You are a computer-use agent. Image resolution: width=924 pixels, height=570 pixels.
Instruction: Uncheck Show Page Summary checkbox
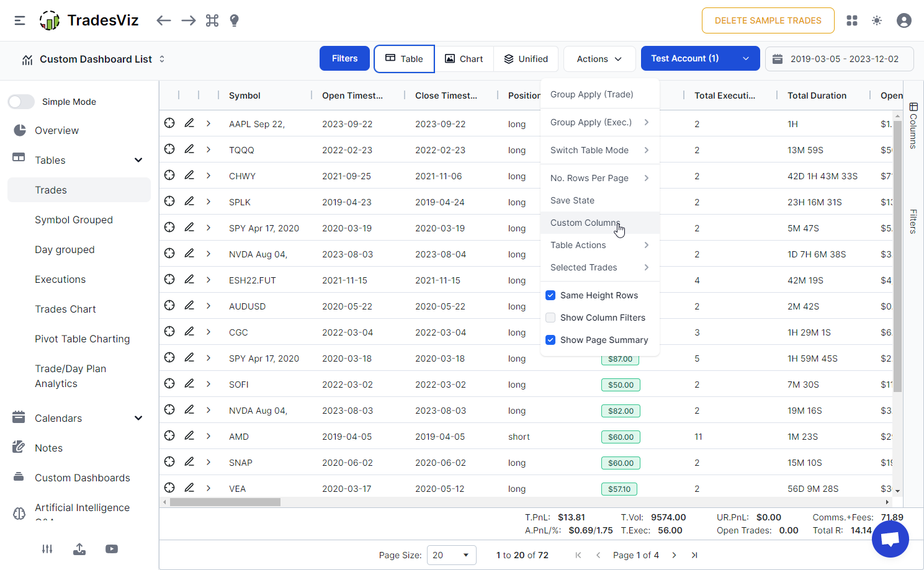coord(550,340)
